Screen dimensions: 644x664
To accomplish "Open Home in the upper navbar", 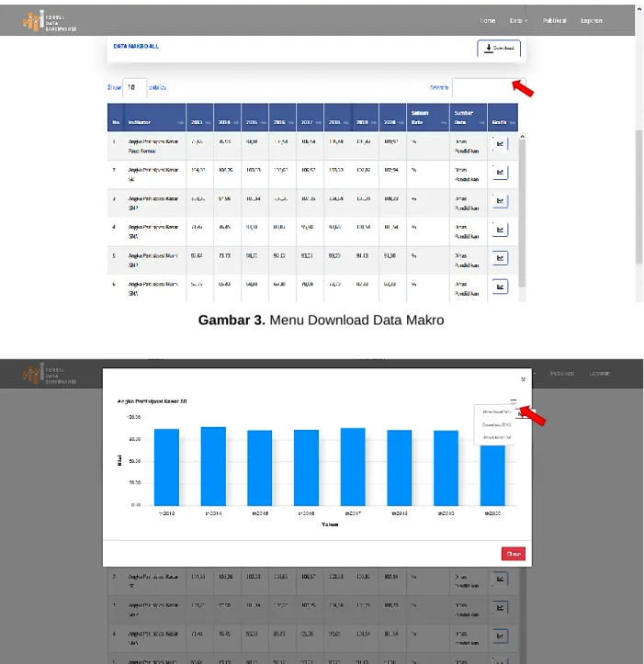I will point(487,21).
